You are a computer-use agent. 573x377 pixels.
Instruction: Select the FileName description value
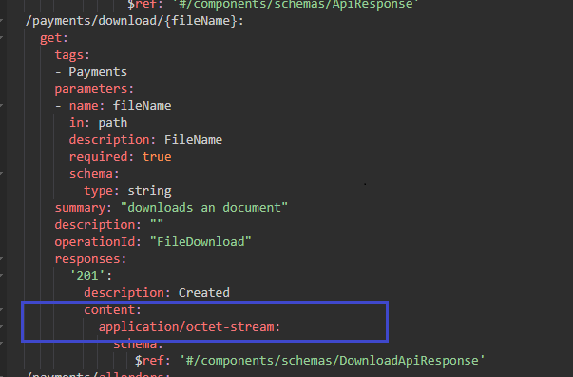click(193, 140)
